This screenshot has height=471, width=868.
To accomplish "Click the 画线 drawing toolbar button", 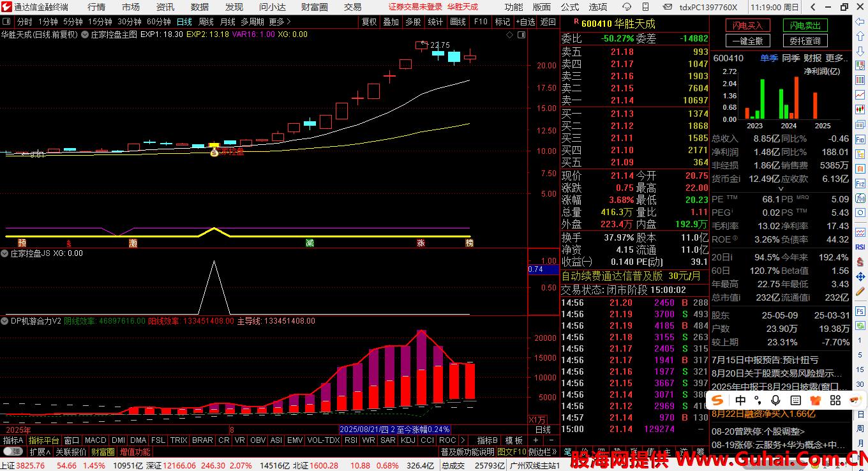I will pyautogui.click(x=458, y=22).
